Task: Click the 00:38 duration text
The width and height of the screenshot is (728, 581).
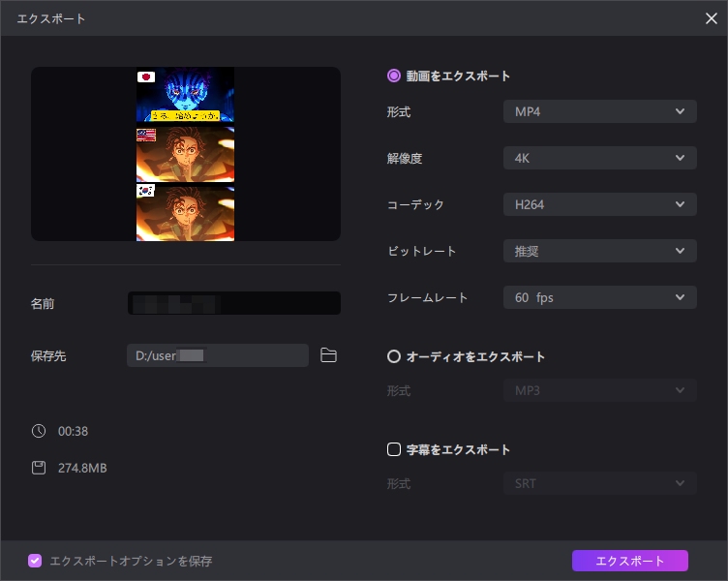Action: [73, 432]
